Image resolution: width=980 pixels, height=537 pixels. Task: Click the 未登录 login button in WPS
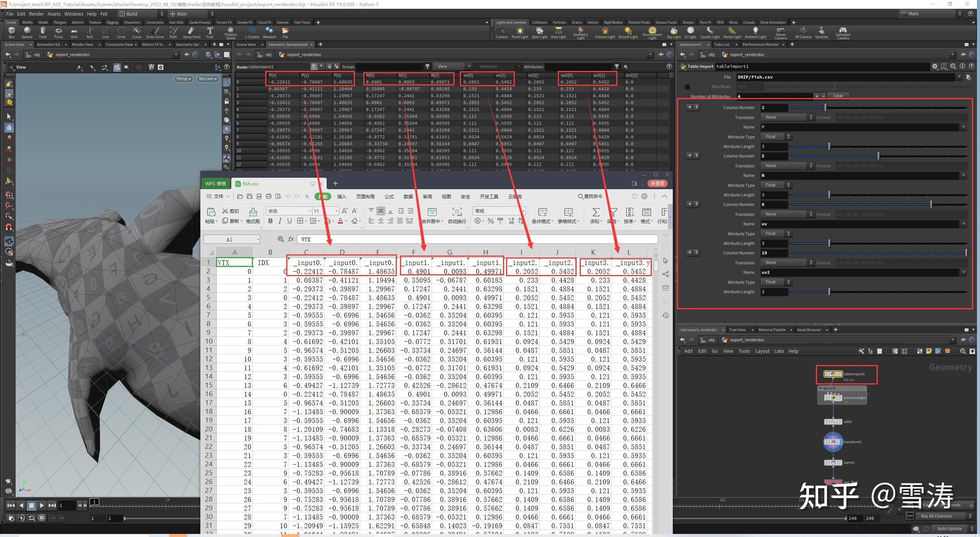pyautogui.click(x=657, y=183)
